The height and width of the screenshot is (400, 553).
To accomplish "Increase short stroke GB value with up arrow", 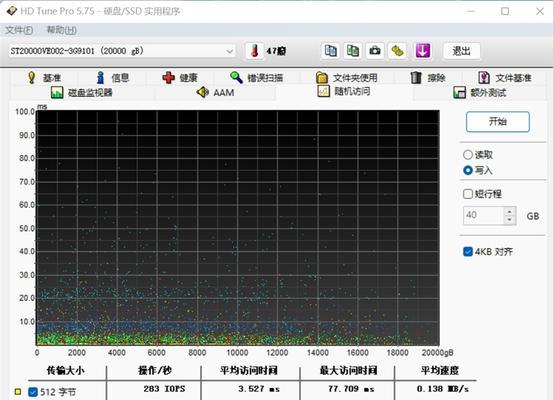I will [x=509, y=212].
